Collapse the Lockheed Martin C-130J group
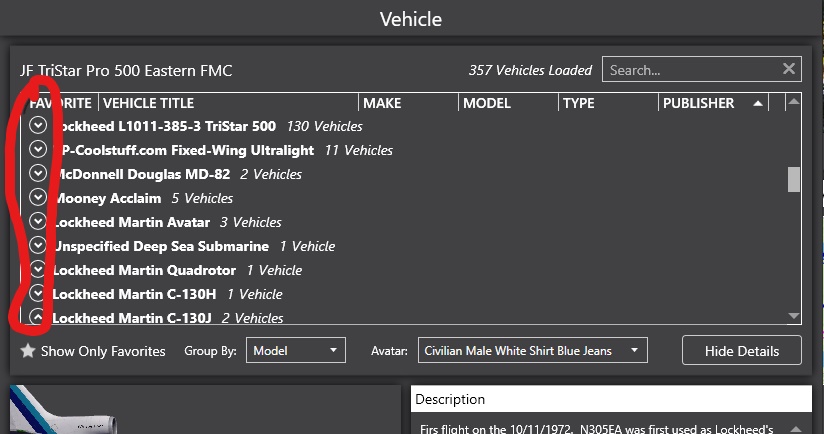Screen dimensions: 824x434 pos(37,317)
